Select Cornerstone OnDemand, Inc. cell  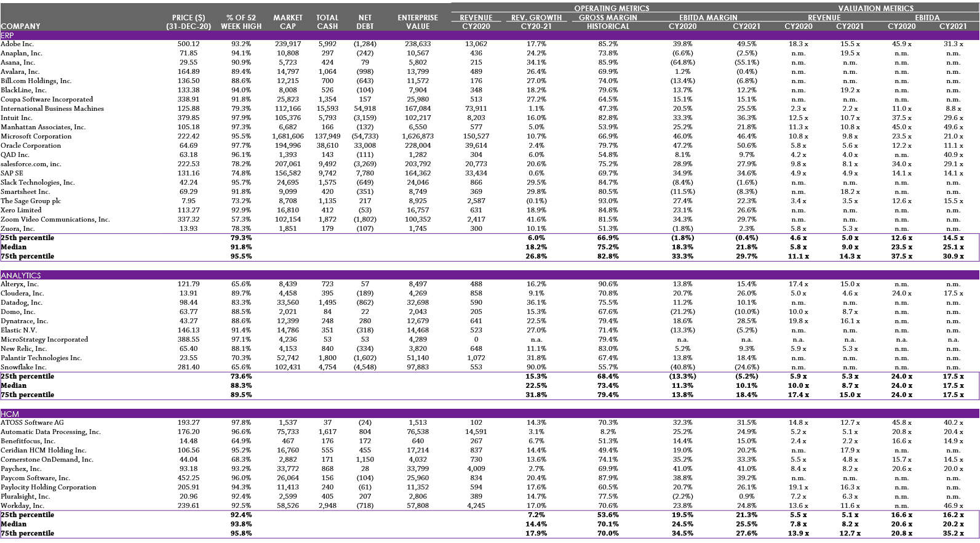(47, 460)
